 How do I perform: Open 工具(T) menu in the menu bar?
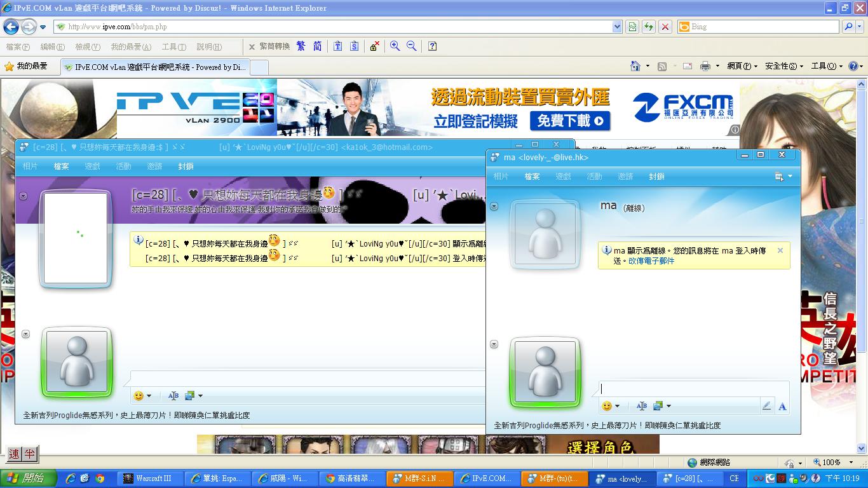click(174, 46)
